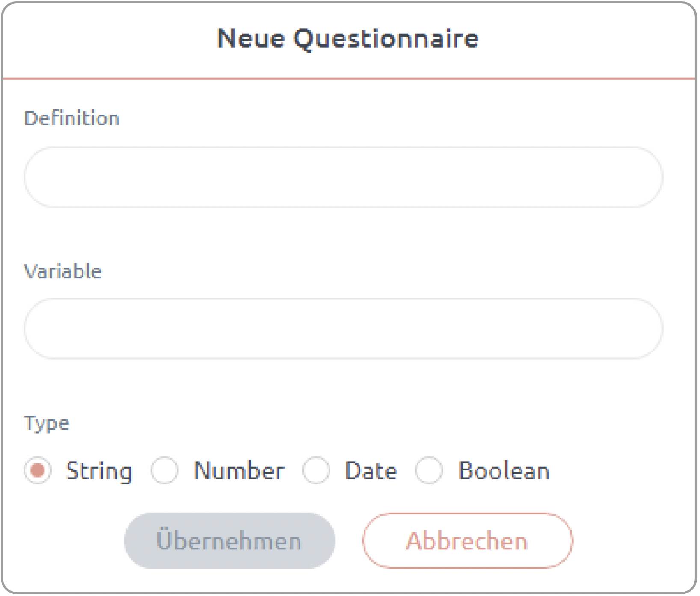The height and width of the screenshot is (596, 700).
Task: Activate the empty box below Definition label
Action: (343, 177)
